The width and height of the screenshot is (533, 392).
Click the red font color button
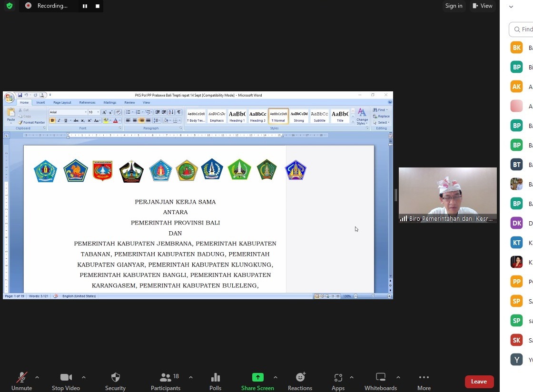coord(116,120)
